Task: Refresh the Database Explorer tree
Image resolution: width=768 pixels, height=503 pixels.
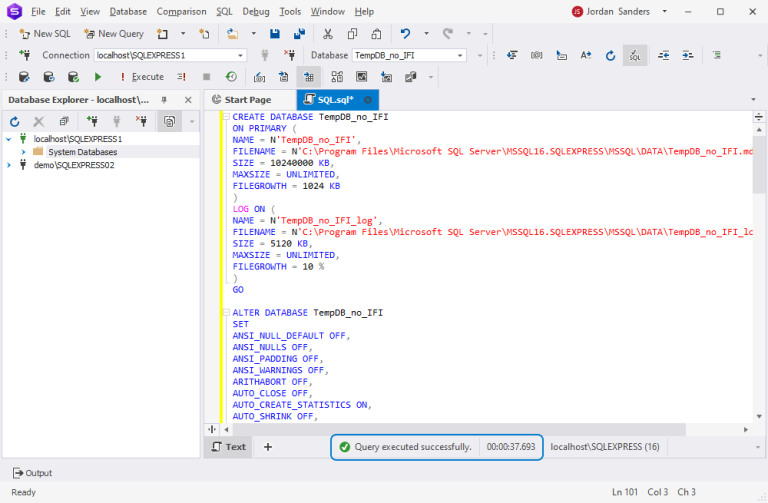Action: (15, 121)
